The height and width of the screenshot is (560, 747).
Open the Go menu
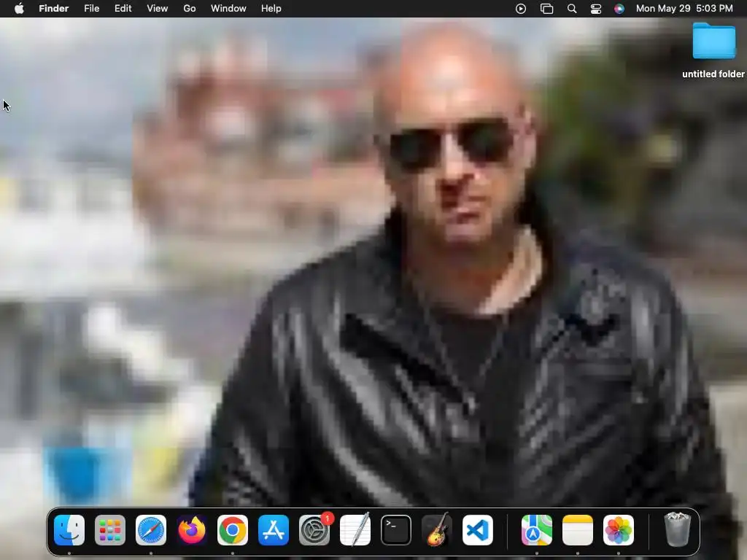point(190,9)
